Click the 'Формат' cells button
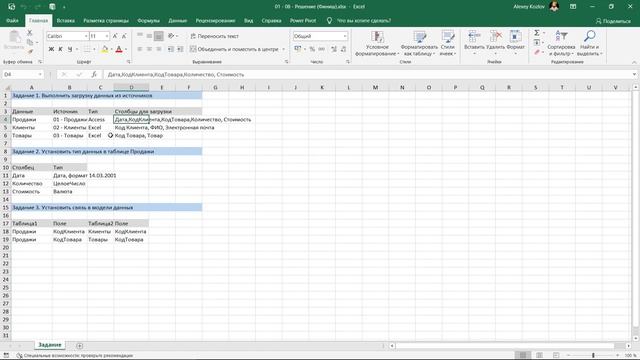Viewport: 640px width, 360px height. (x=516, y=43)
